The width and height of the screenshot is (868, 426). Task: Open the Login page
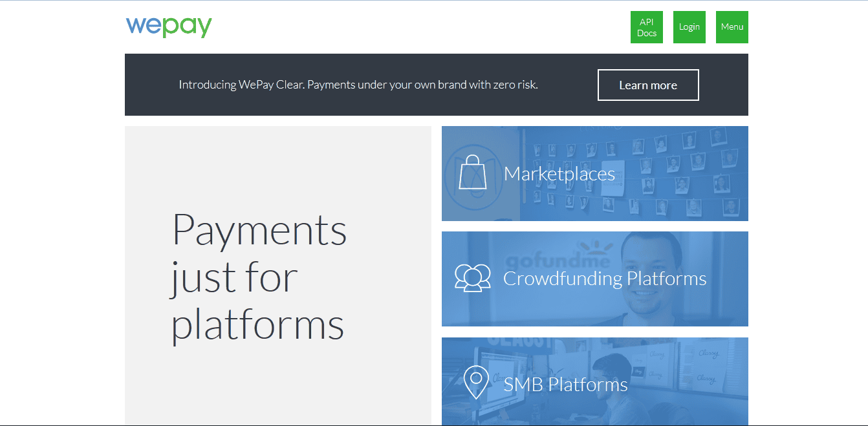[689, 27]
